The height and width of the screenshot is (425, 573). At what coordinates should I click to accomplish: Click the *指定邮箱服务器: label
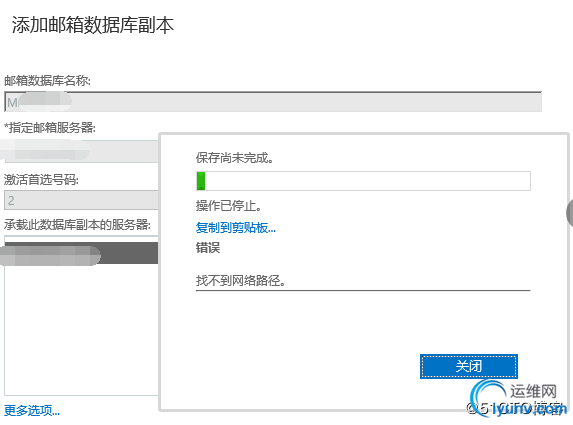(x=50, y=128)
